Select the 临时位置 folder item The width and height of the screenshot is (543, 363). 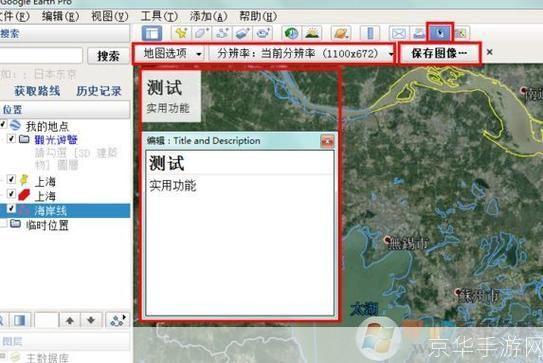(47, 225)
